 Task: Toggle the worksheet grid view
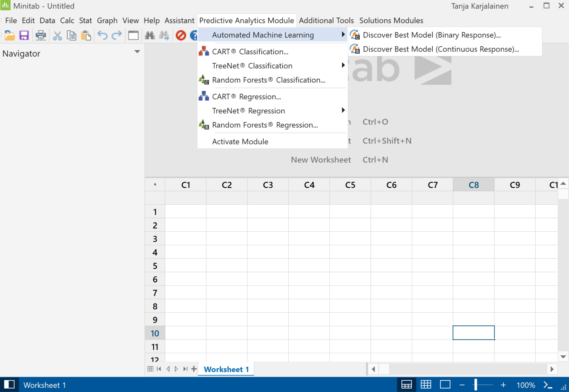tap(426, 385)
